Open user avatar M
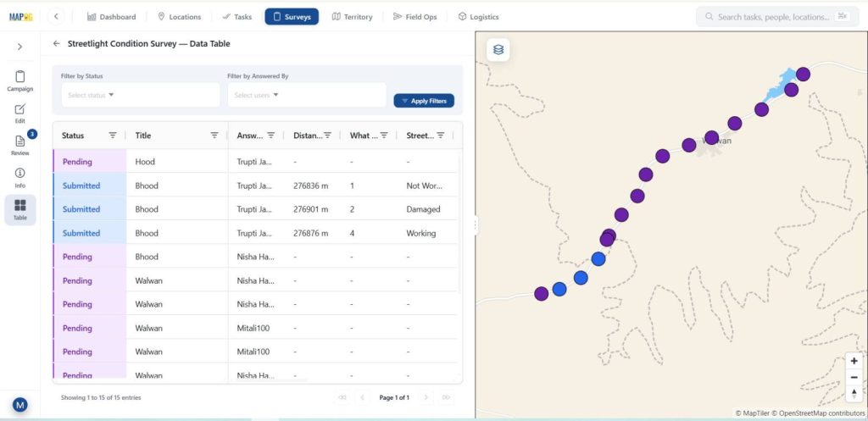The width and height of the screenshot is (868, 421). (20, 405)
